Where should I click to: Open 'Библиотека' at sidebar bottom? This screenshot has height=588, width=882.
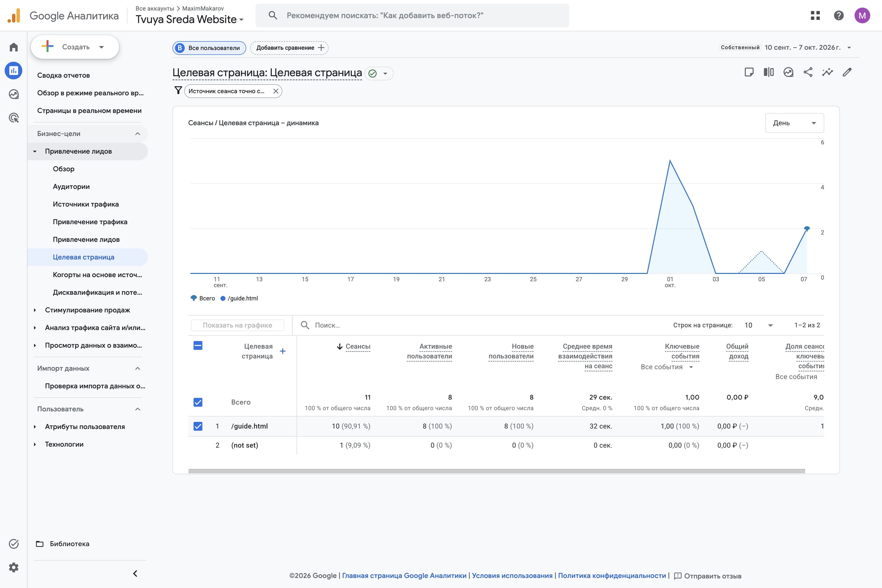[62, 544]
